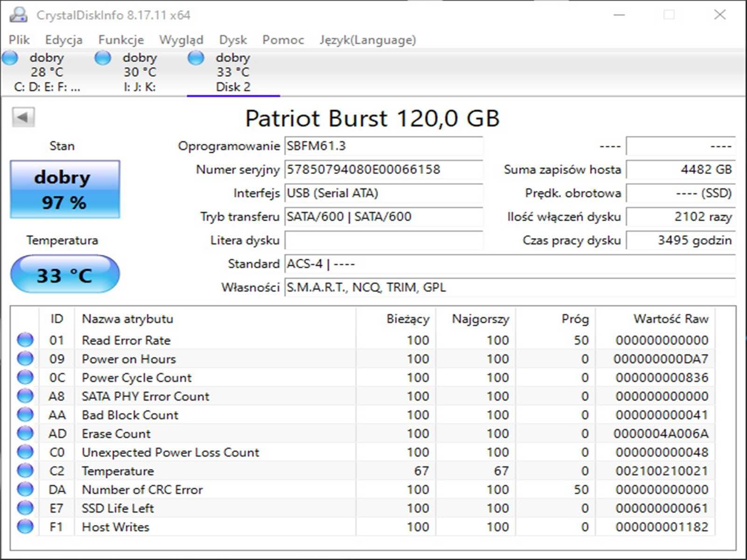Open the Edycja menu
747x560 pixels.
(63, 40)
